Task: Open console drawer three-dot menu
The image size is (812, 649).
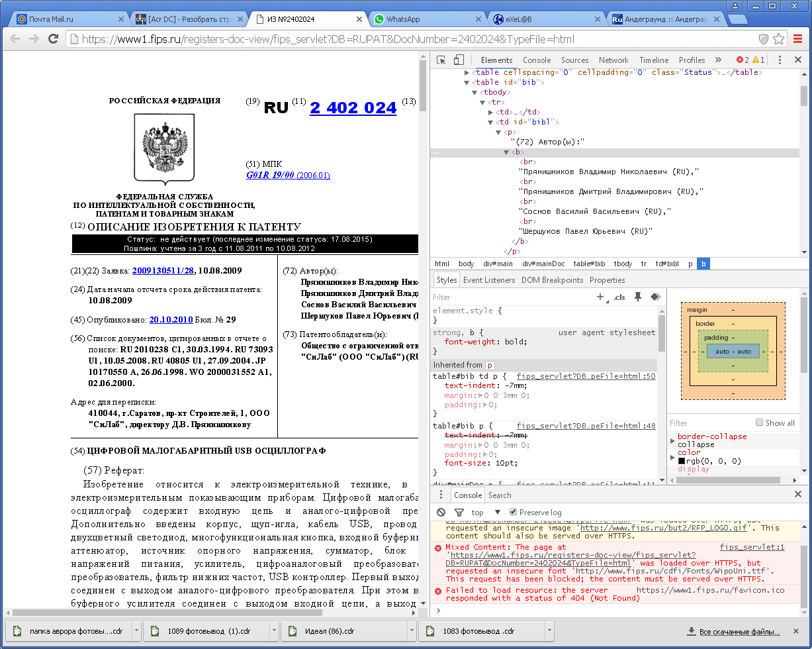Action: 441,495
